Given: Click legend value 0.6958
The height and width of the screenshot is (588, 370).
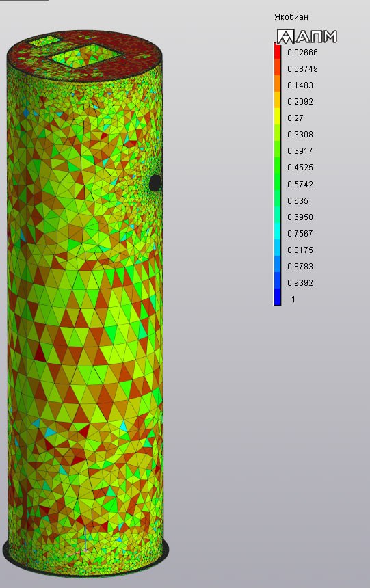Looking at the screenshot, I should point(300,217).
